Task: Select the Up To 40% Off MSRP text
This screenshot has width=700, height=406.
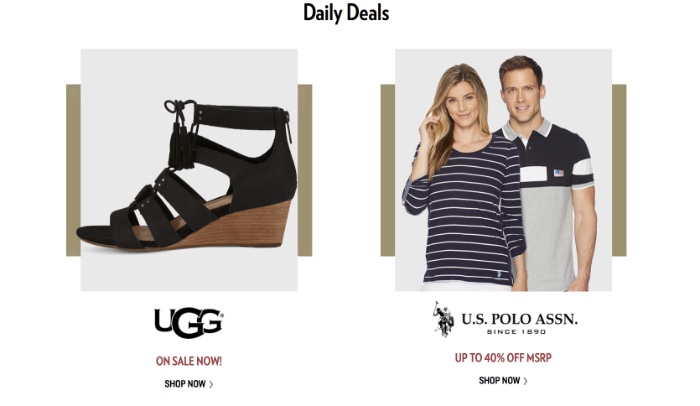Action: [503, 358]
